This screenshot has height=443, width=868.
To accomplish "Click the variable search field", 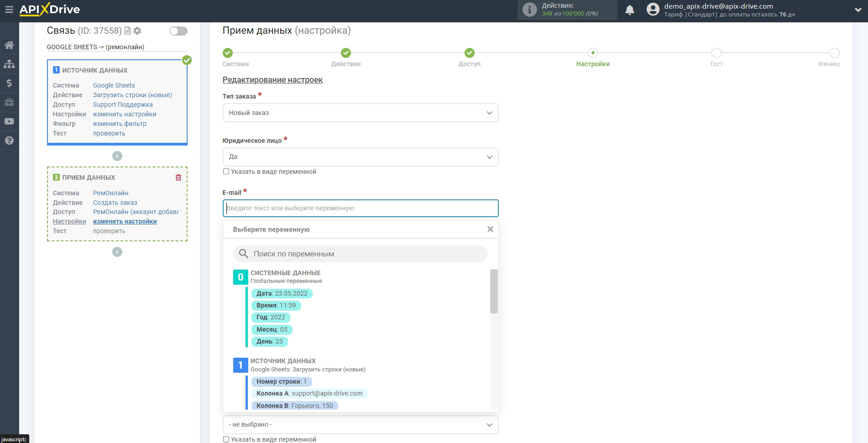I will coord(361,254).
